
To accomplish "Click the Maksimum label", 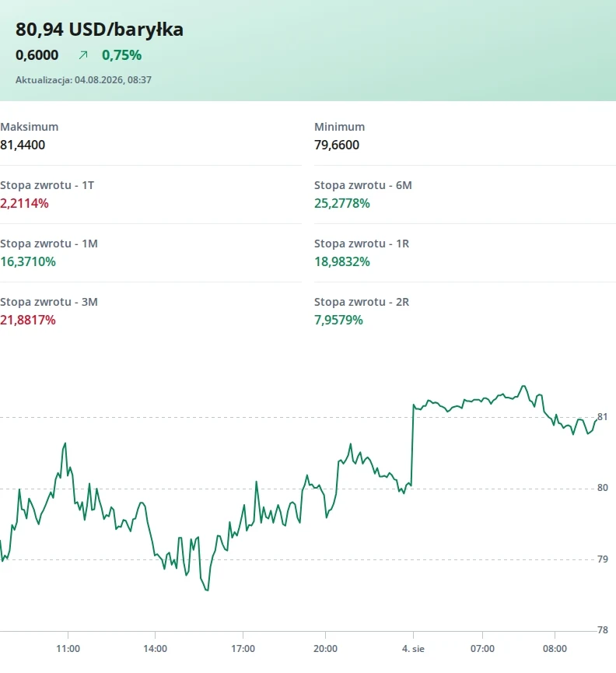I will point(30,127).
